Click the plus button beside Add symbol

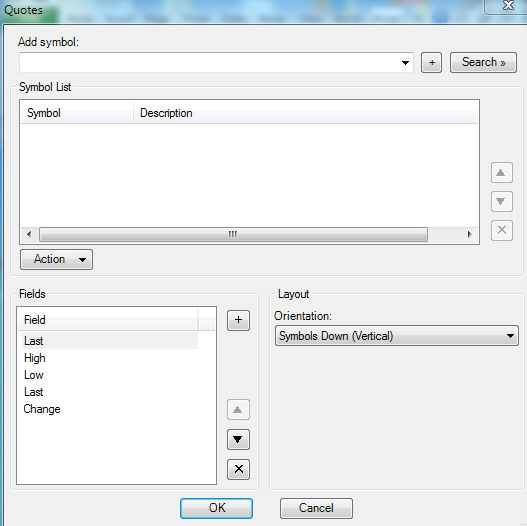(x=431, y=63)
